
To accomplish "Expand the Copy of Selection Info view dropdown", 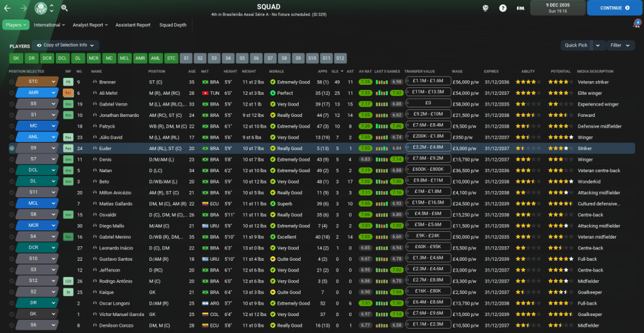I will (x=66, y=45).
